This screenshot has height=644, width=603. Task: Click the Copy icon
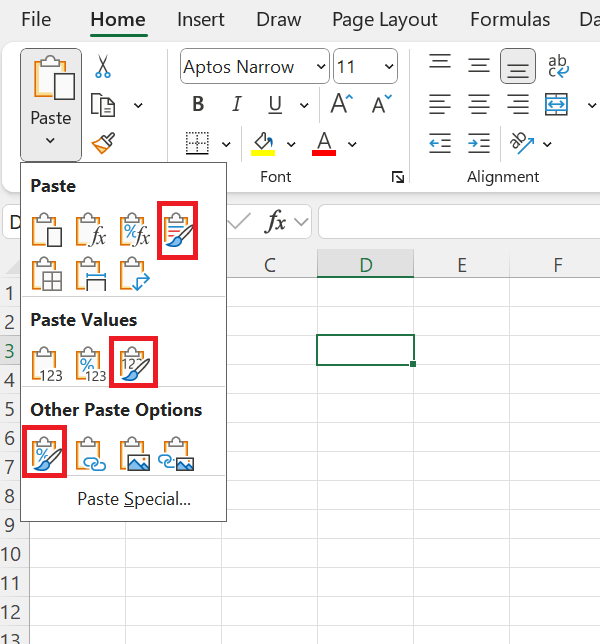(x=103, y=105)
